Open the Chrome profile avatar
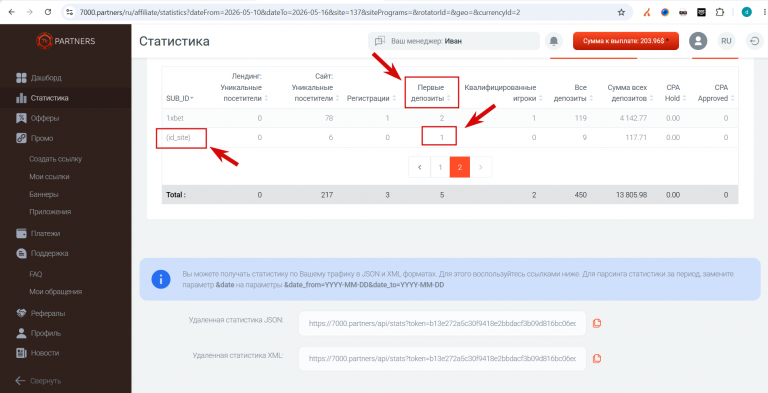Screen dimensions: 768x393 (x=746, y=12)
